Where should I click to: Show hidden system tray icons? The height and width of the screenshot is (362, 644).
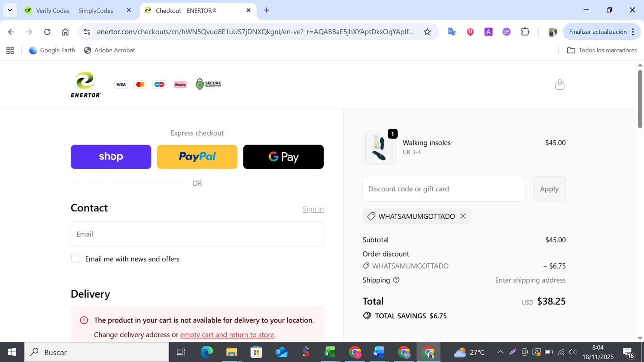tap(500, 352)
